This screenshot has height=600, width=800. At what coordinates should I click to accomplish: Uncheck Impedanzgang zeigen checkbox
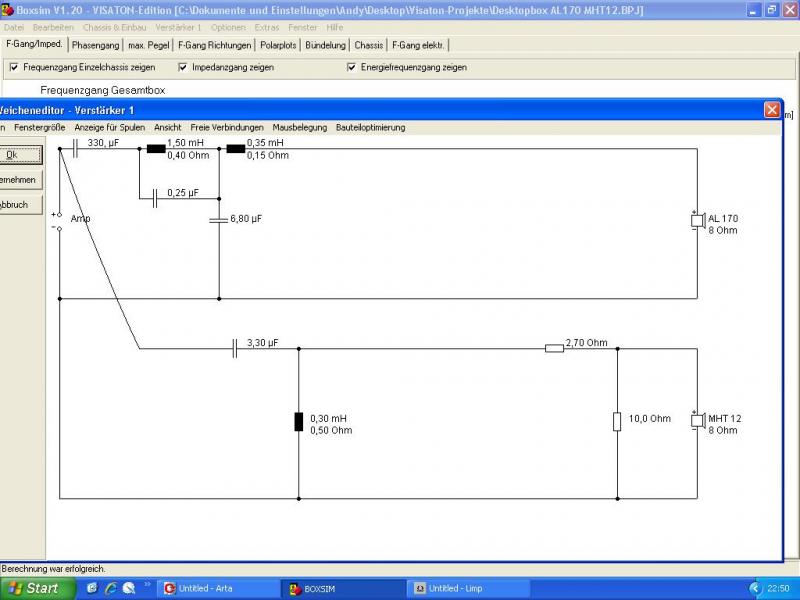(183, 67)
